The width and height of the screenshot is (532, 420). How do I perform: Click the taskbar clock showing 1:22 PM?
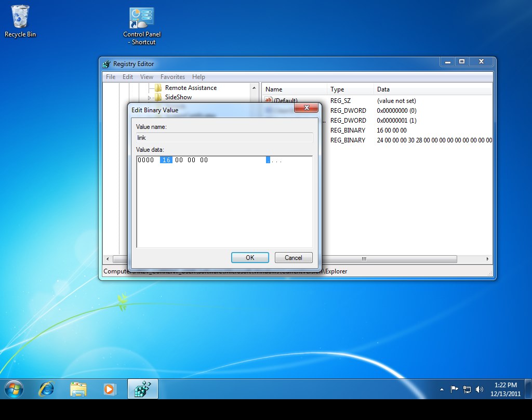click(505, 389)
